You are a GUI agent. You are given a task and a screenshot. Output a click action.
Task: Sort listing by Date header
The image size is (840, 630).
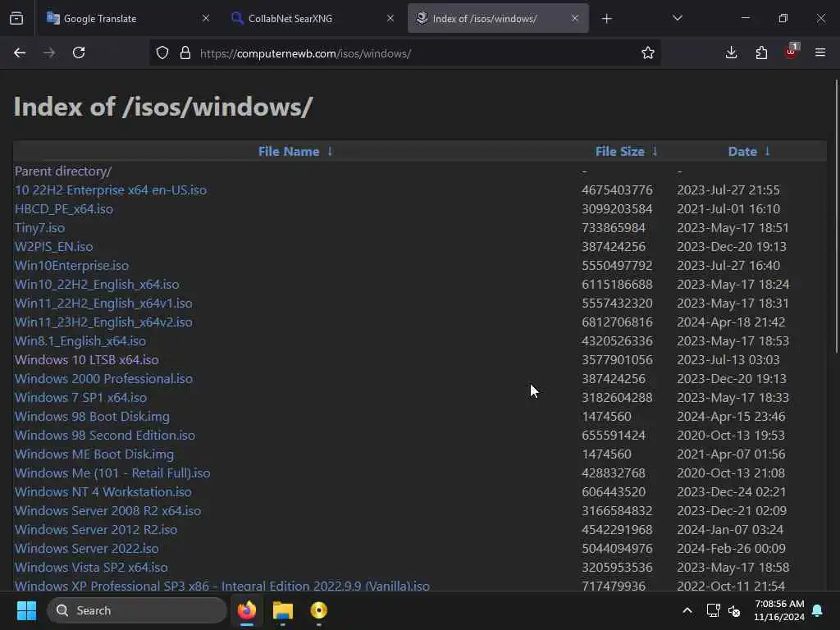click(x=742, y=152)
